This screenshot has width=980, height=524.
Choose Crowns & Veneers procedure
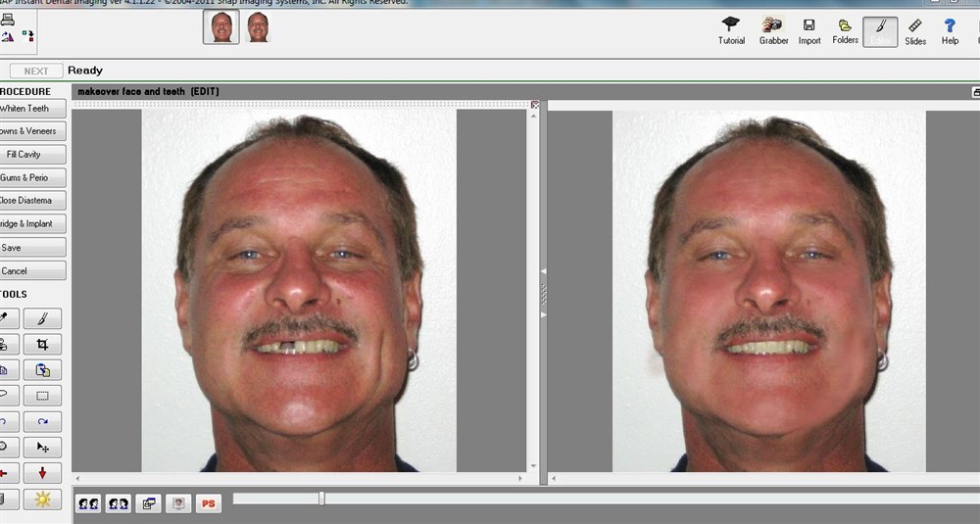(32, 131)
